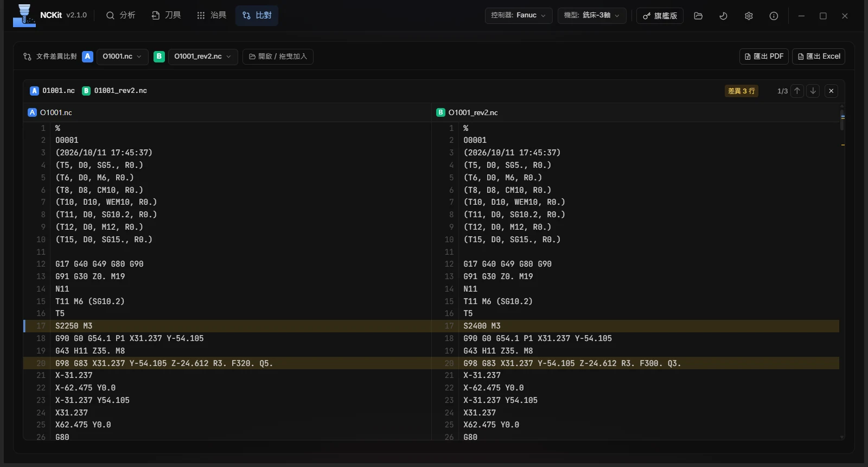This screenshot has height=467, width=868.
Task: Jump to previous difference with up arrow
Action: click(797, 91)
